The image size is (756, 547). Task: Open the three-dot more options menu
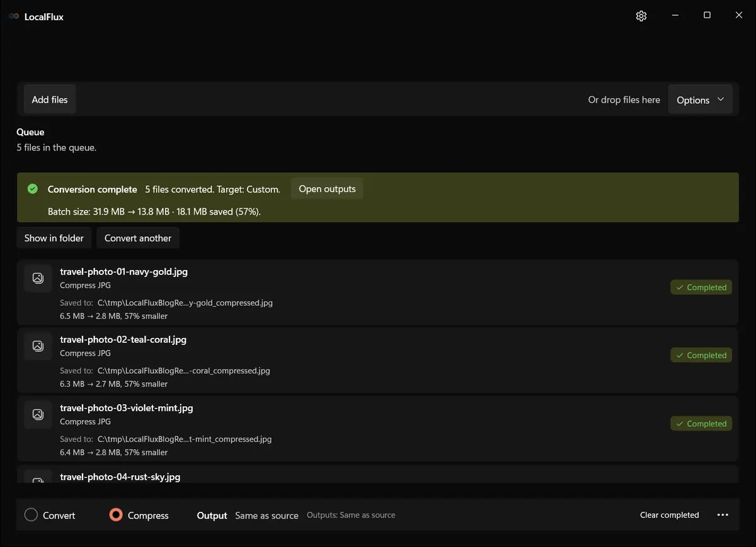pos(723,515)
